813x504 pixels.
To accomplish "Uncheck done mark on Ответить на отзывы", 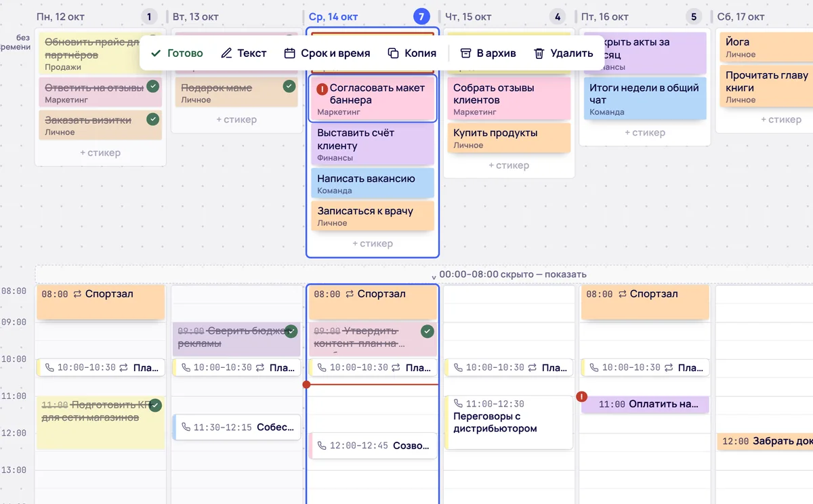I will click(153, 86).
